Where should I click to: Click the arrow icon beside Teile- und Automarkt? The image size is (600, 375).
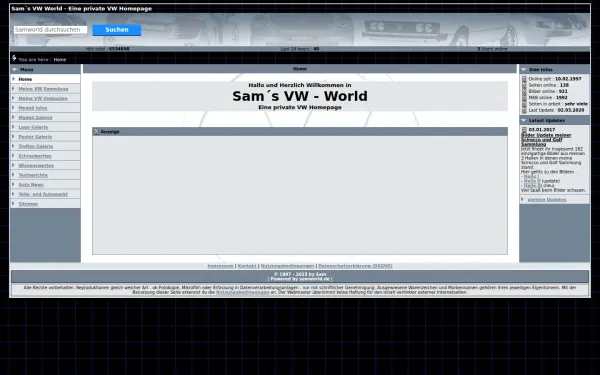tap(13, 194)
